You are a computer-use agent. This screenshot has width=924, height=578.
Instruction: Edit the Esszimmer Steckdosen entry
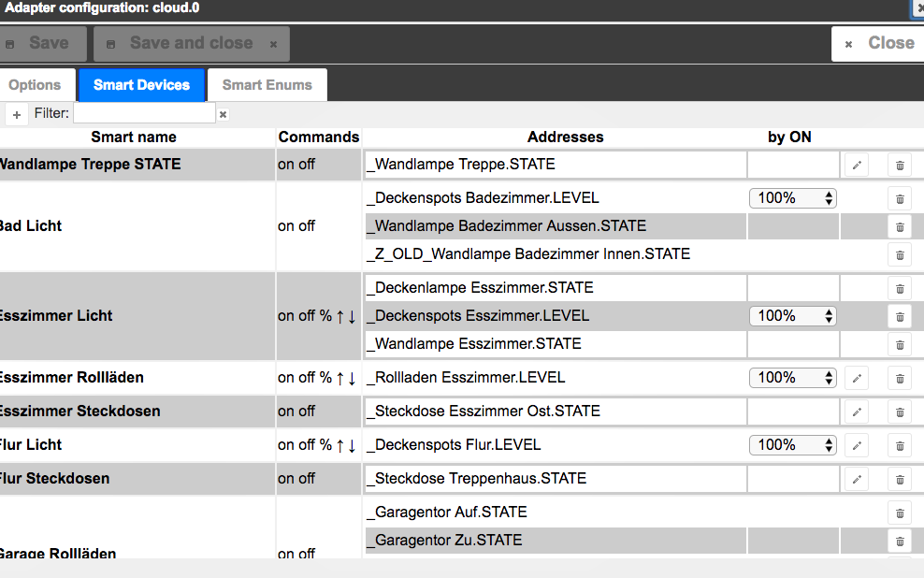[856, 412]
